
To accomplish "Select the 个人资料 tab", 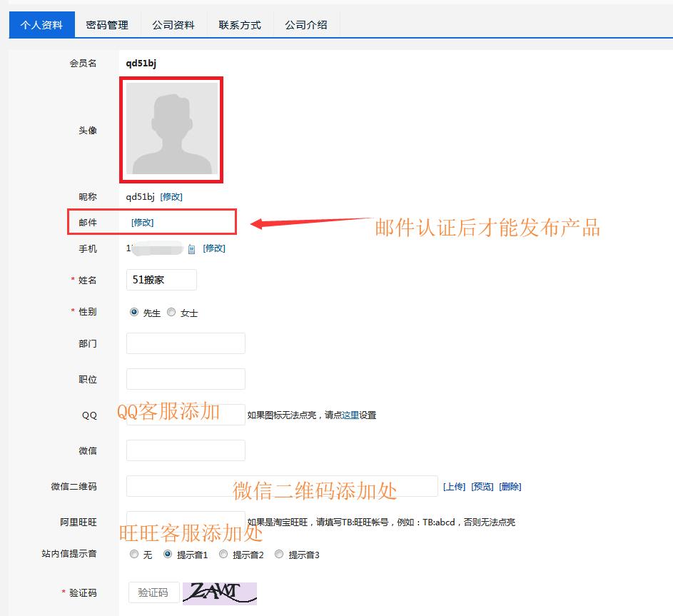I will click(41, 24).
